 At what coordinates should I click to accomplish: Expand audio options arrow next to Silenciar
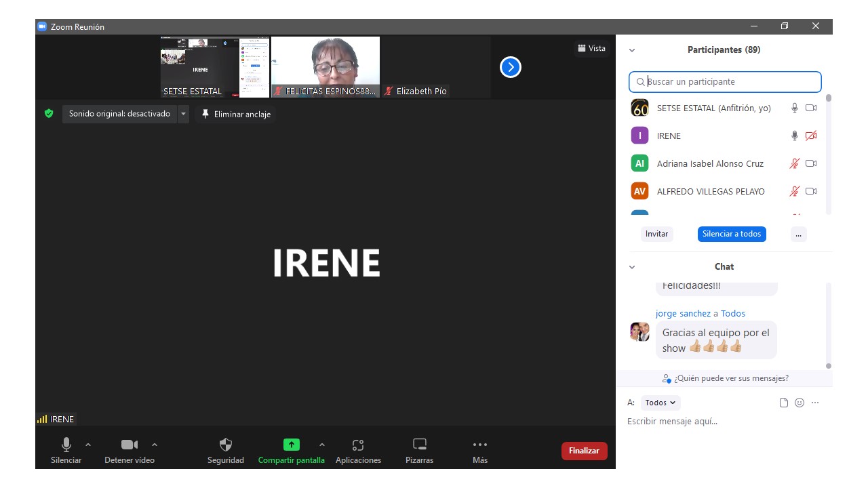[88, 445]
